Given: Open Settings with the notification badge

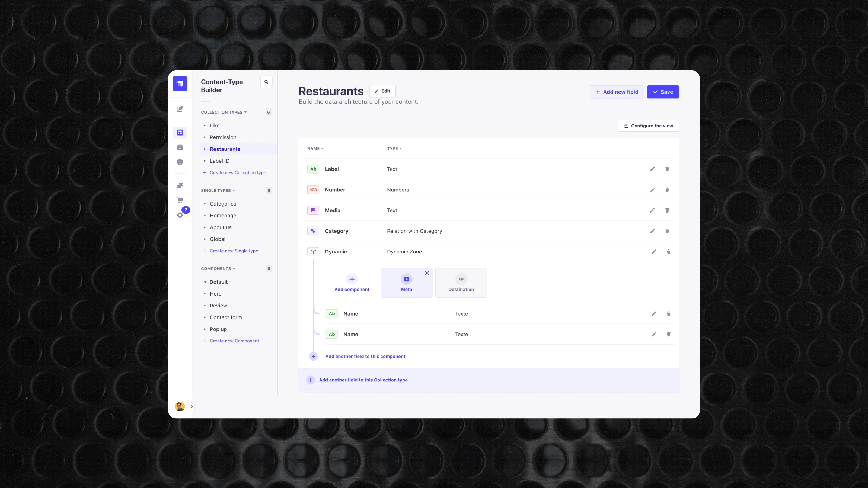Looking at the screenshot, I should 180,215.
